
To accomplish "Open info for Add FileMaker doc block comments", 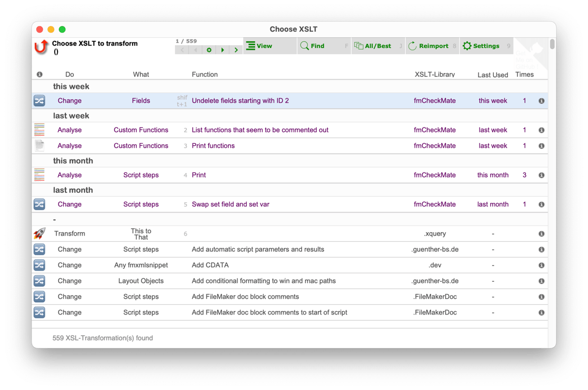I will pyautogui.click(x=542, y=296).
